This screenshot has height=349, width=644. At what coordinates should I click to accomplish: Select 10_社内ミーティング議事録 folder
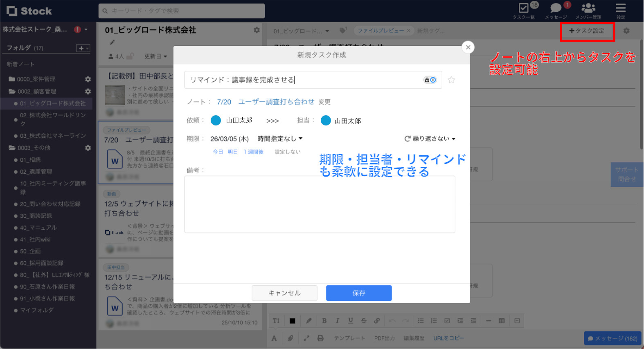[53, 188]
